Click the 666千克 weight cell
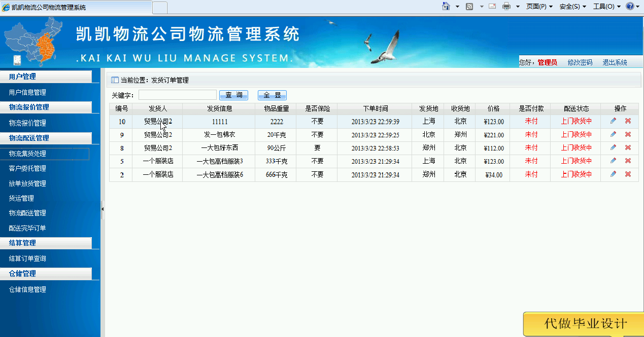644x337 pixels. tap(277, 175)
